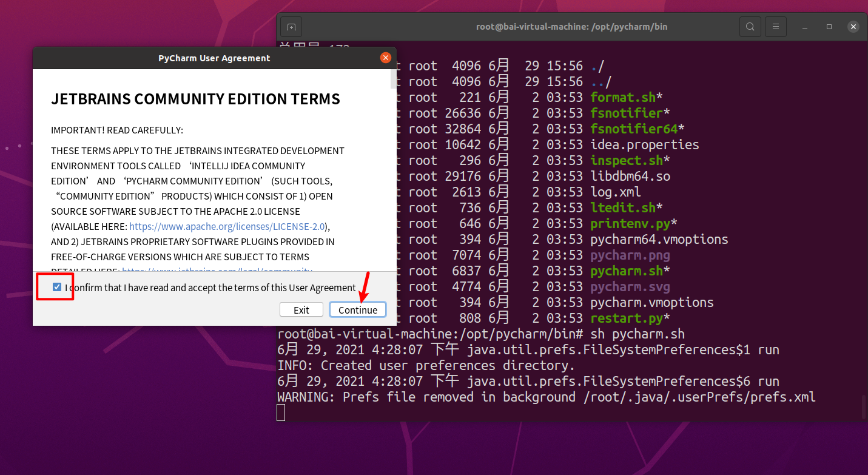The height and width of the screenshot is (475, 868).
Task: Click the terminal title bar text
Action: 572,27
